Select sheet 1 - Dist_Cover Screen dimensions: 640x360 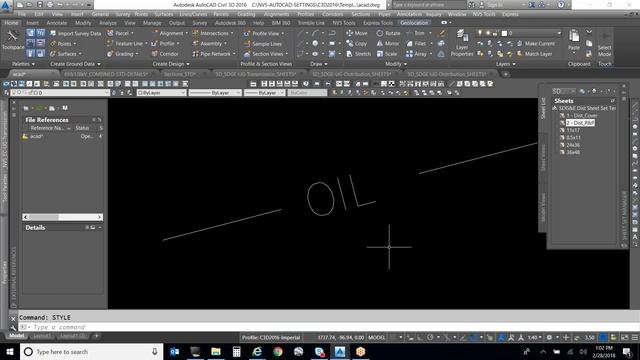pyautogui.click(x=582, y=116)
